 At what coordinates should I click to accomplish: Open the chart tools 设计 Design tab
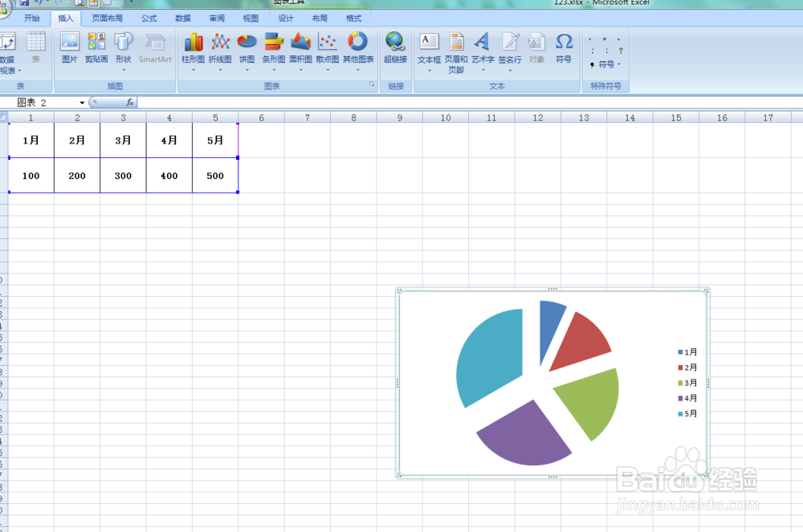[286, 18]
